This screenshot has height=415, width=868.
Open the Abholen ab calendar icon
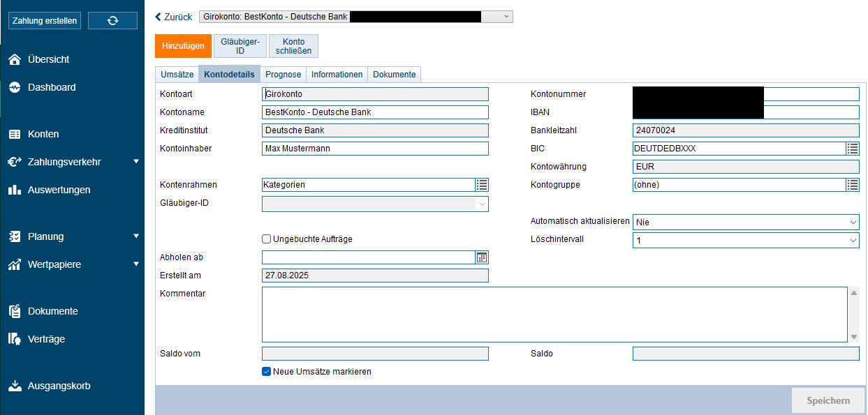pyautogui.click(x=481, y=257)
